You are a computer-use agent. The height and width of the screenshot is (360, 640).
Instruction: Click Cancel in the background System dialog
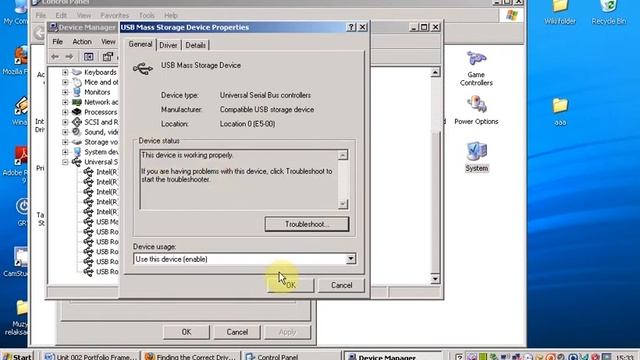coord(237,332)
